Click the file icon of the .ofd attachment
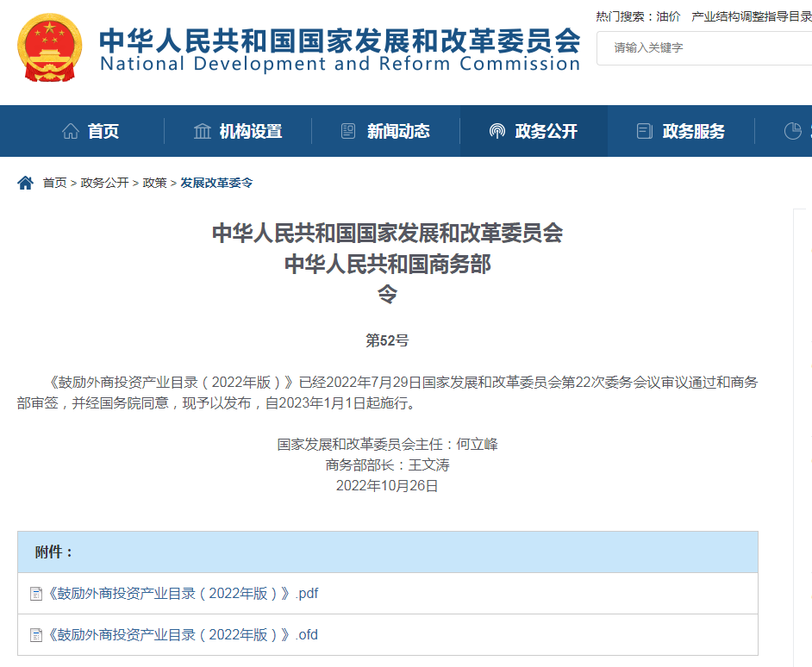 (36, 635)
